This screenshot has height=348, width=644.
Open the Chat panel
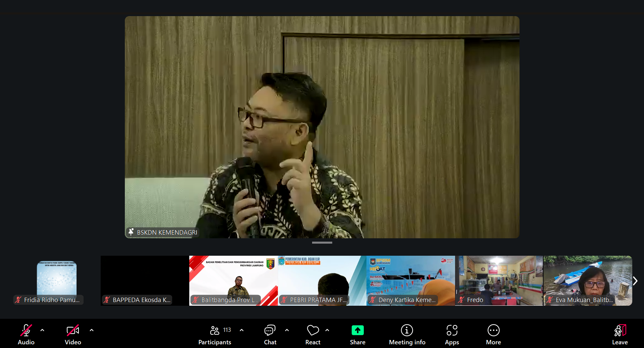[270, 335]
